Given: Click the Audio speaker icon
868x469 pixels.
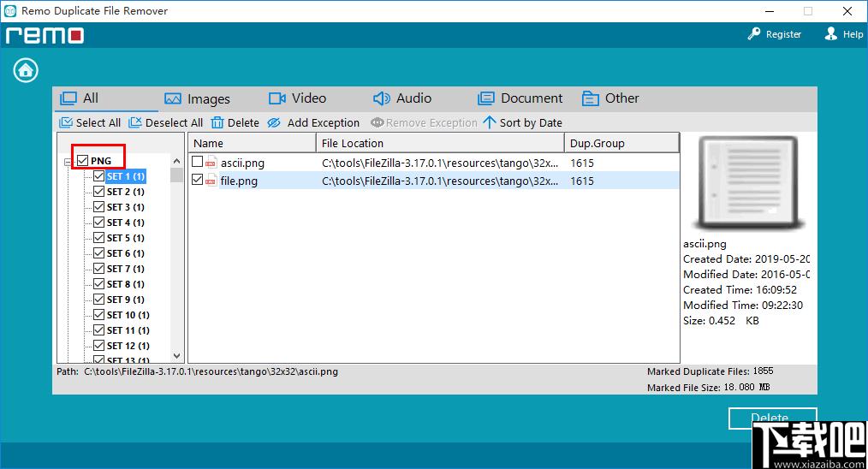Looking at the screenshot, I should [382, 98].
